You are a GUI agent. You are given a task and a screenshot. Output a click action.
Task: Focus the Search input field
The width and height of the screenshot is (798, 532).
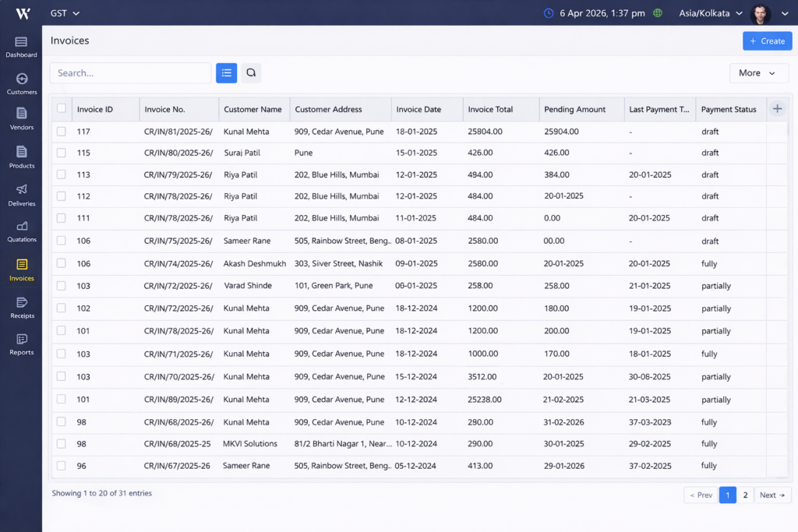[x=130, y=73]
